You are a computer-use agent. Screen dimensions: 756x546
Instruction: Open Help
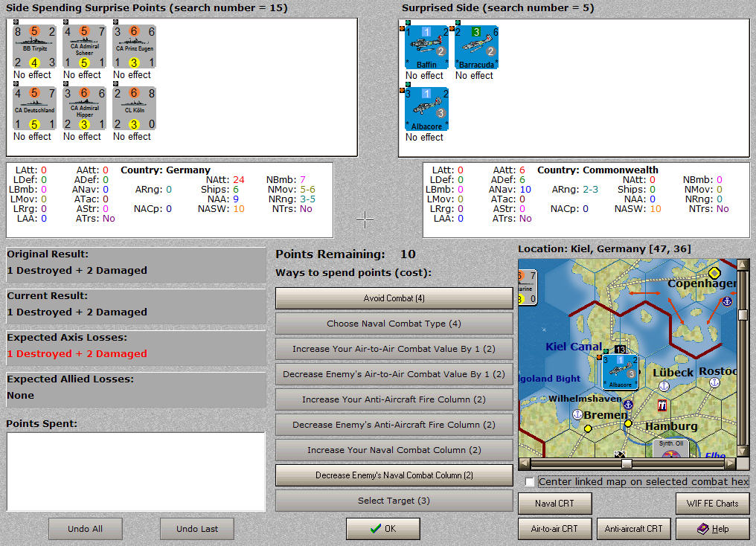click(x=713, y=529)
